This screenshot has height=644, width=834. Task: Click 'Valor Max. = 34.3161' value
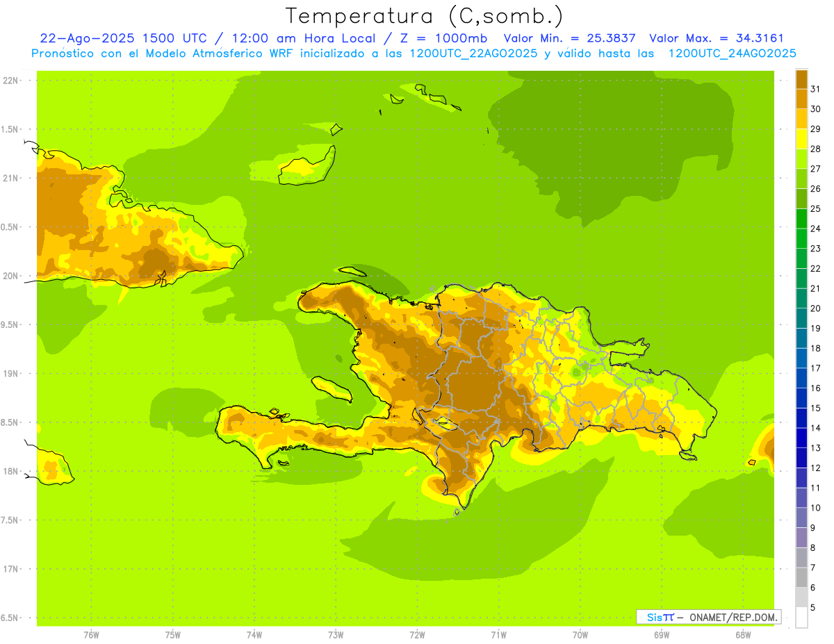pos(717,39)
